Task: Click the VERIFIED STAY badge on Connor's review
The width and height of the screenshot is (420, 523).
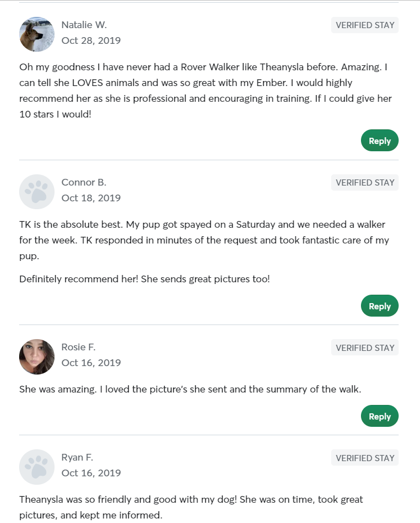Action: (x=364, y=182)
